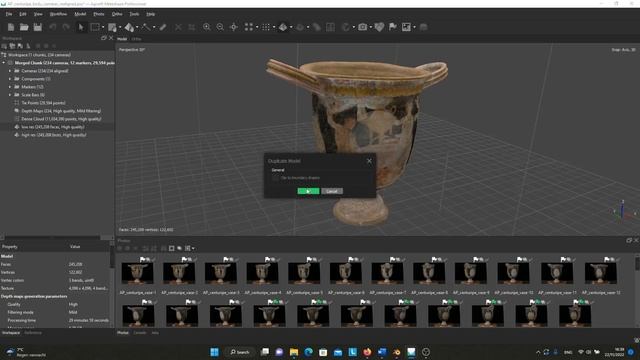Viewport: 640px width, 360px height.
Task: Open the Workflow menu
Action: click(x=58, y=14)
